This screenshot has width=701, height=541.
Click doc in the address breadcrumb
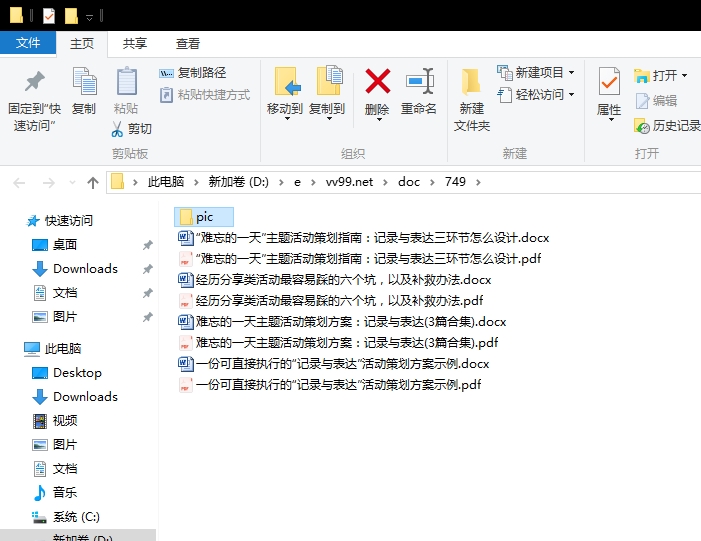pyautogui.click(x=409, y=182)
